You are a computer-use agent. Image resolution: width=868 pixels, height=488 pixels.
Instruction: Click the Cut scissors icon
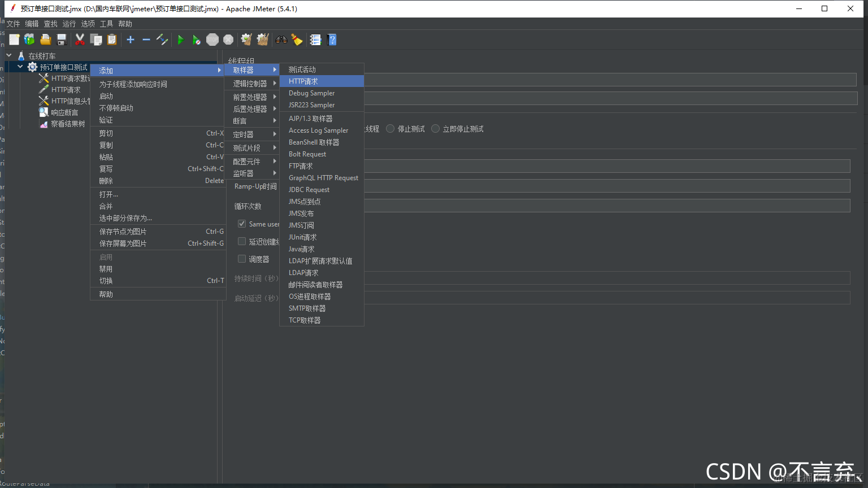point(80,40)
